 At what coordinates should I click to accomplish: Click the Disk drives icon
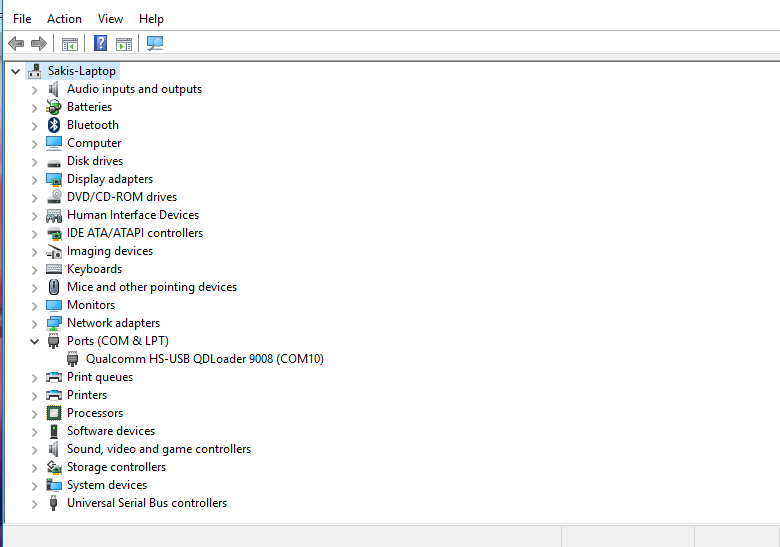click(54, 163)
